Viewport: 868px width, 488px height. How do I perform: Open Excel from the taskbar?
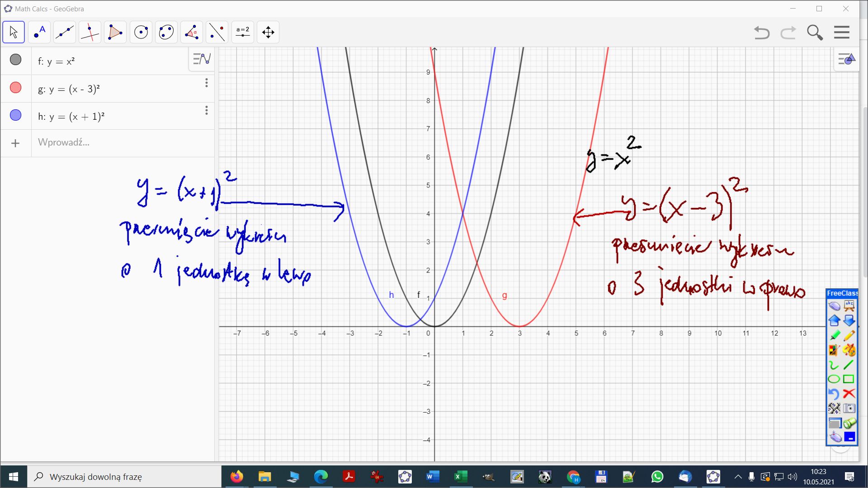tap(461, 477)
